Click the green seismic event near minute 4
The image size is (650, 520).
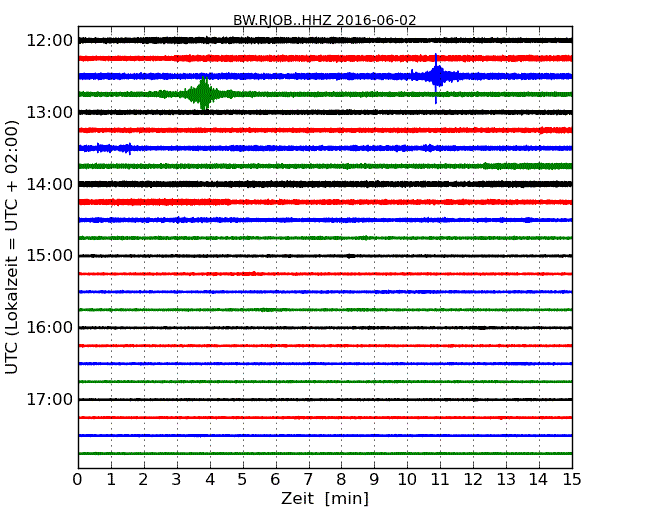[x=203, y=94]
